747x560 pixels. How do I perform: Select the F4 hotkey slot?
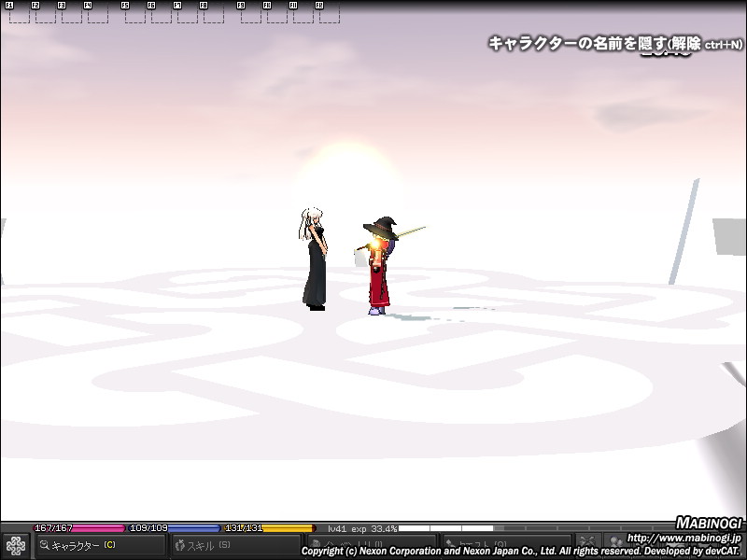97,13
